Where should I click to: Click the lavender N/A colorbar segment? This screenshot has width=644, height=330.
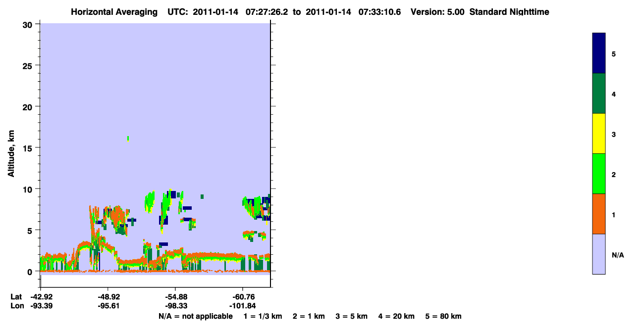[x=599, y=254]
